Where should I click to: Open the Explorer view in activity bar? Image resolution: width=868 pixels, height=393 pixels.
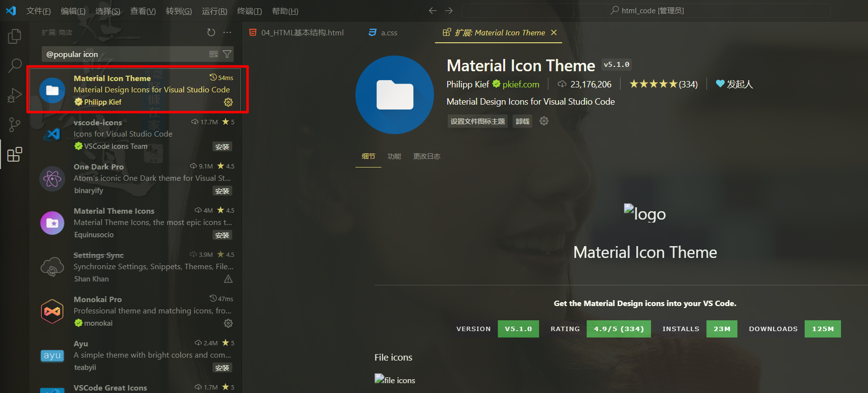(15, 36)
